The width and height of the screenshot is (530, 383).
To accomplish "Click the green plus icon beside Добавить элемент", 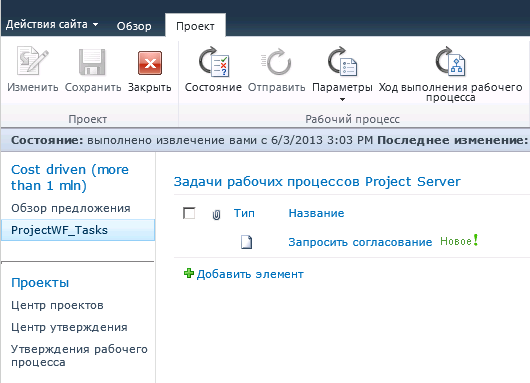I will 189,273.
